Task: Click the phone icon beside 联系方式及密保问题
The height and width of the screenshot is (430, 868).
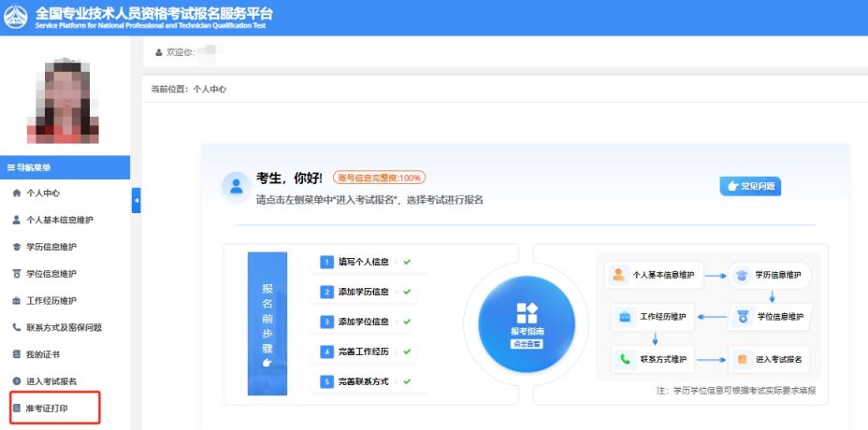Action: click(x=16, y=328)
